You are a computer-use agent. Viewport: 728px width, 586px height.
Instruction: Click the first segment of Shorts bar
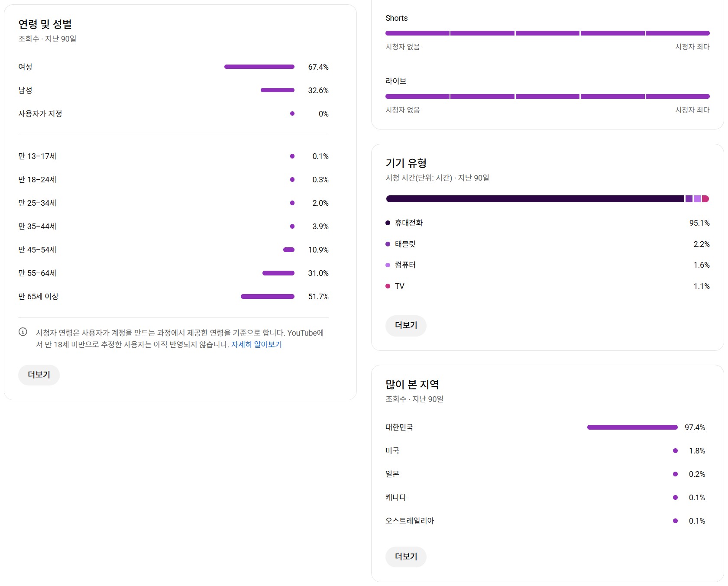tap(417, 33)
